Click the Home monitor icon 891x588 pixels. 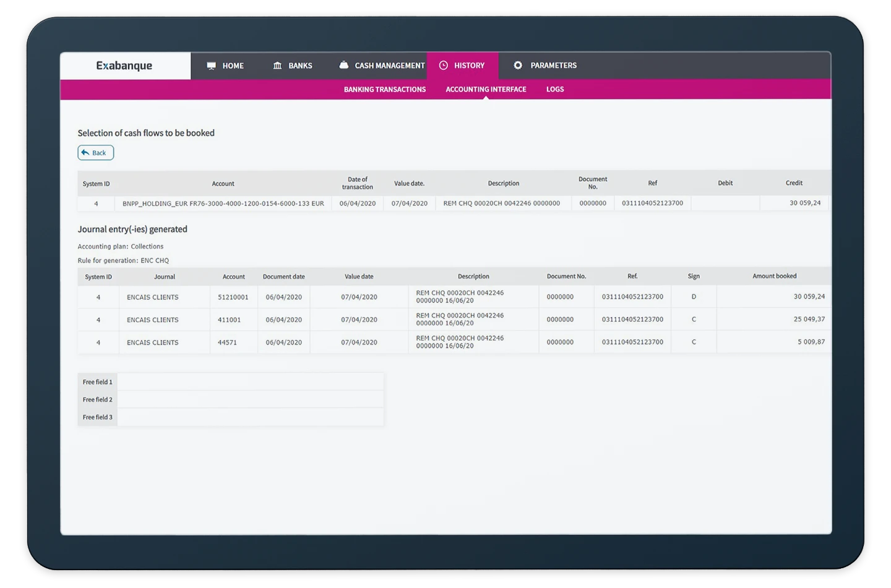click(x=212, y=66)
